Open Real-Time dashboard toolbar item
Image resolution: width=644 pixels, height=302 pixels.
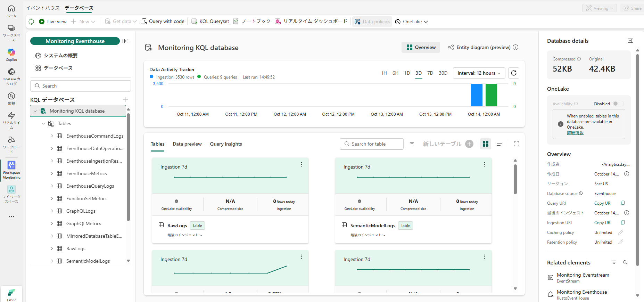(311, 22)
